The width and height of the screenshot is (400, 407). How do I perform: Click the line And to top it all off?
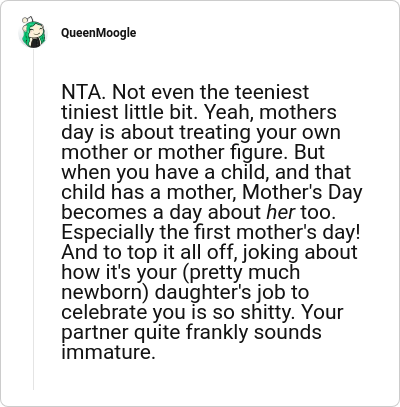(x=209, y=252)
